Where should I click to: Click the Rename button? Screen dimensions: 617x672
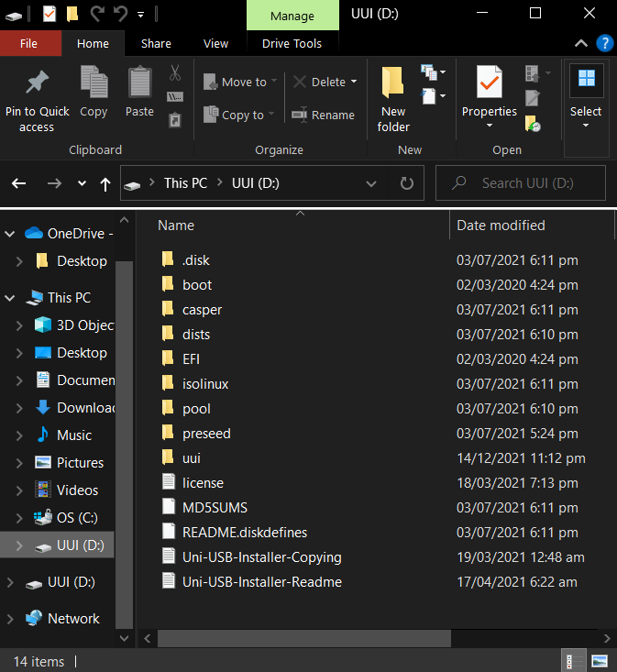pos(323,115)
